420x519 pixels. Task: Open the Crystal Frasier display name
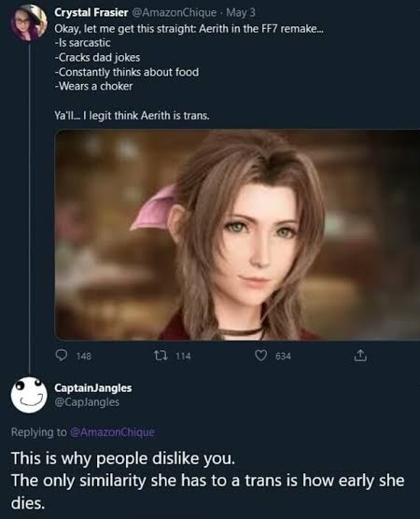pyautogui.click(x=91, y=12)
